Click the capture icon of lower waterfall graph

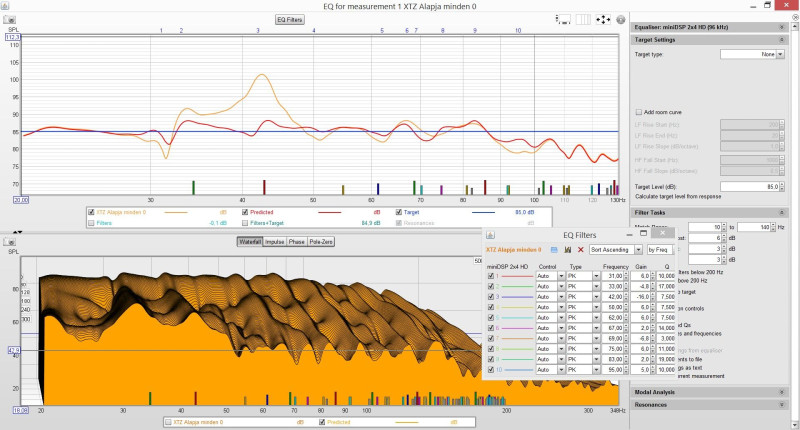[10, 242]
